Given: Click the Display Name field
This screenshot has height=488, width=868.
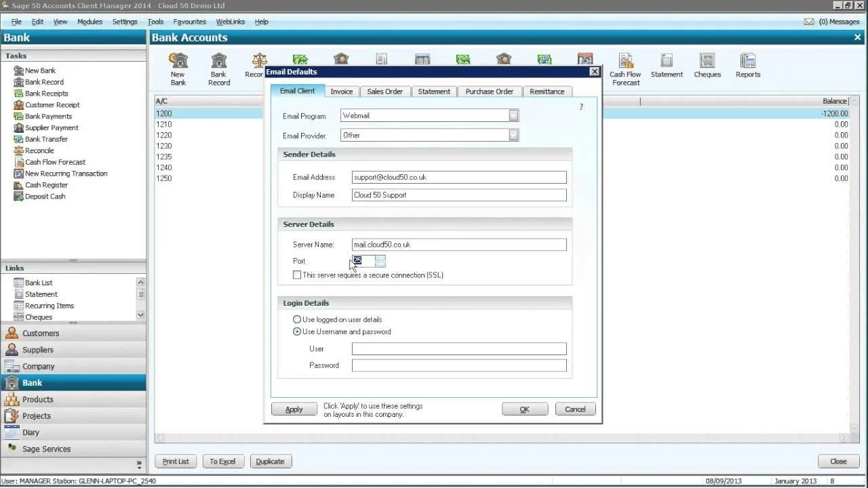Looking at the screenshot, I should [459, 195].
